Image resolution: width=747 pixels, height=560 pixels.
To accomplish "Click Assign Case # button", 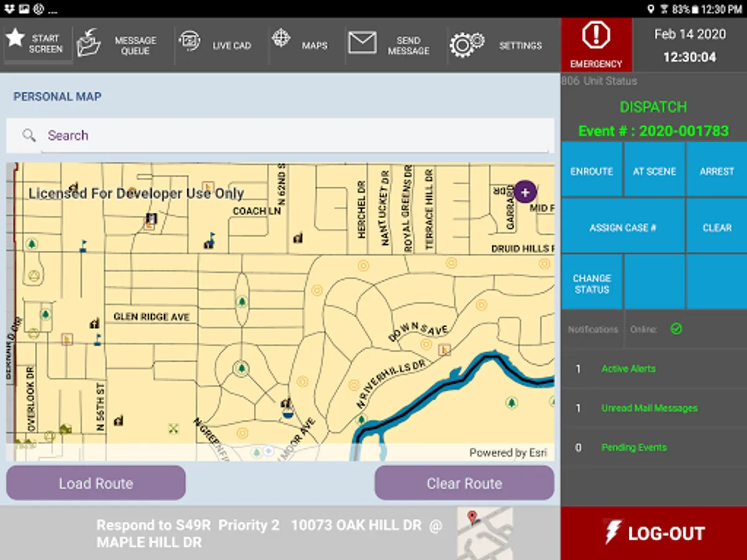I will tap(622, 226).
